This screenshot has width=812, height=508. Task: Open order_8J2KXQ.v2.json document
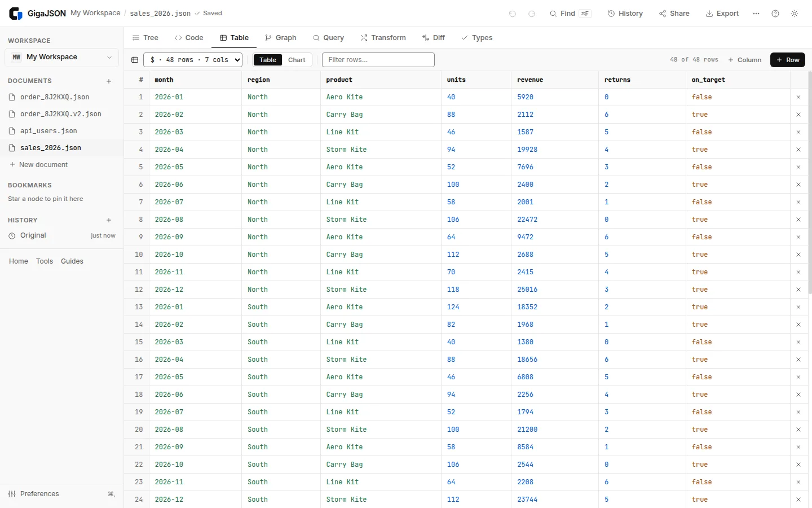[x=61, y=114]
